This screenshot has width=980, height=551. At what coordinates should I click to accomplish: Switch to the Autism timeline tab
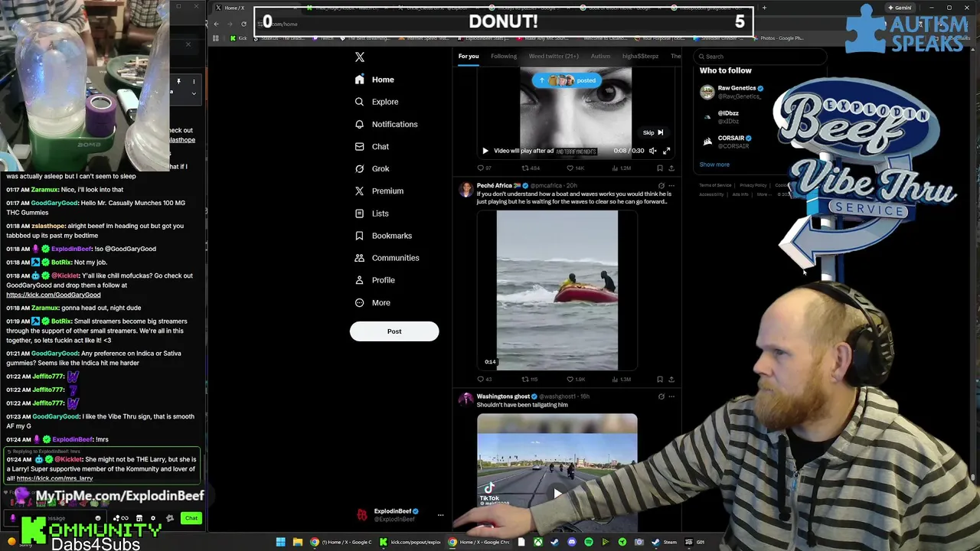pos(600,56)
